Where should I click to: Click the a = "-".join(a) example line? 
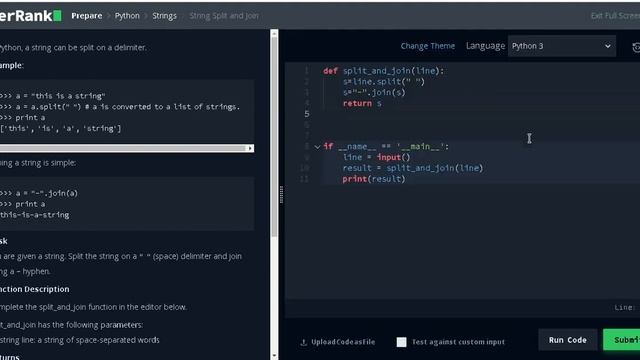point(39,193)
